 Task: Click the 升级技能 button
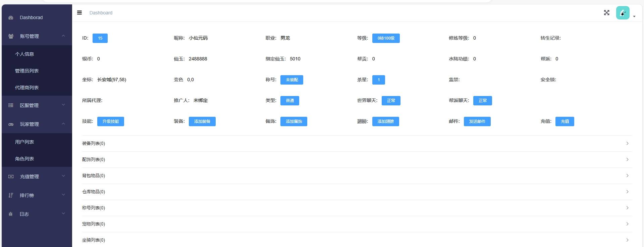click(111, 121)
